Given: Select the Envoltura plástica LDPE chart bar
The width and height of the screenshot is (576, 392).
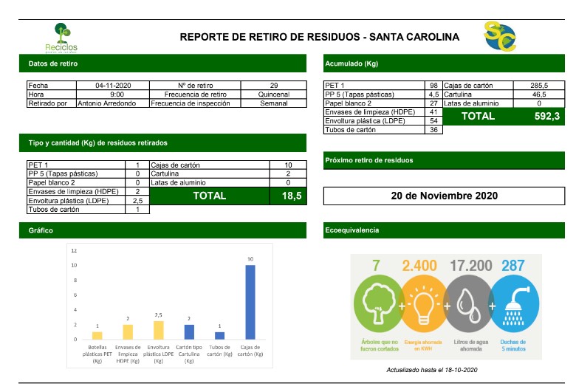Looking at the screenshot, I should [x=158, y=329].
